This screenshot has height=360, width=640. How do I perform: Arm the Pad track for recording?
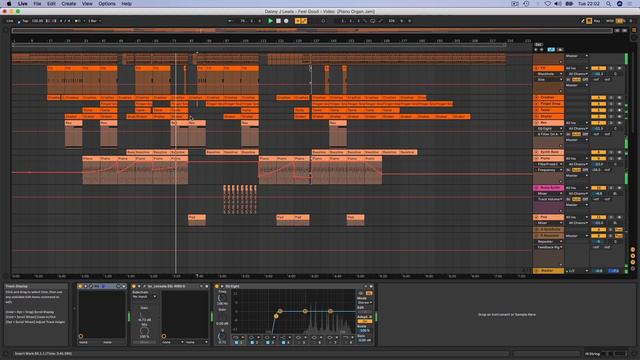[619, 217]
